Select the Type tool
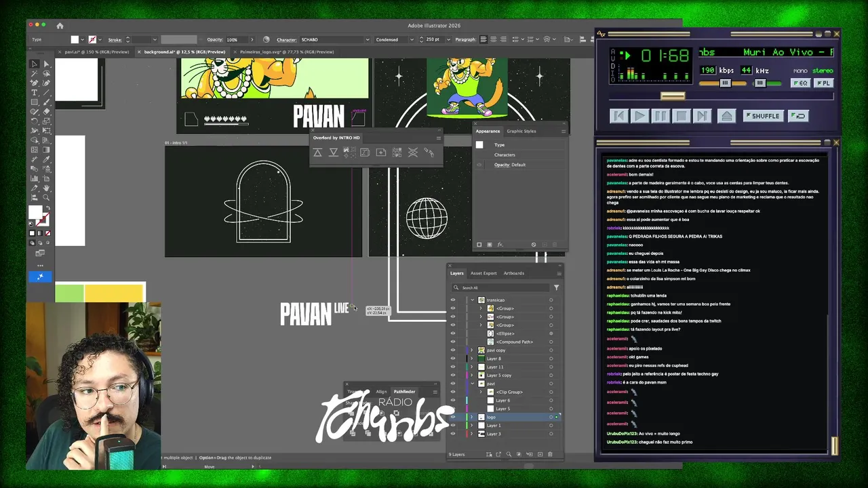This screenshot has height=488, width=868. tap(34, 92)
